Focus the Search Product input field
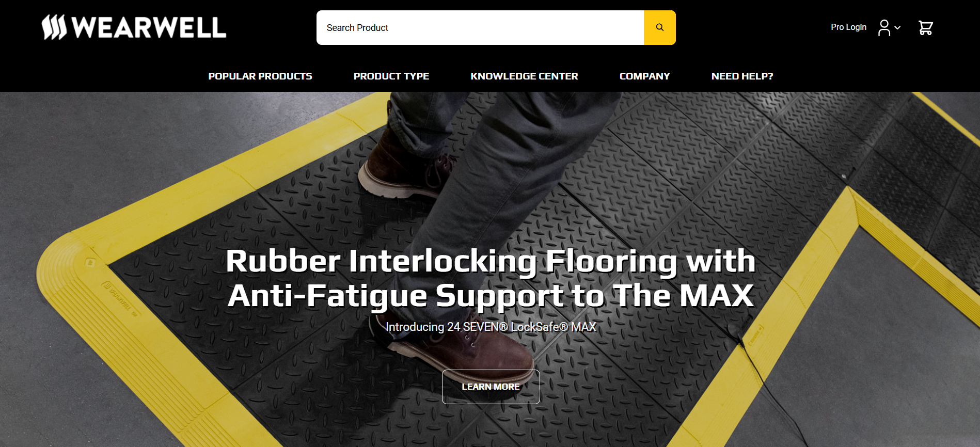The image size is (980, 447). tap(480, 27)
